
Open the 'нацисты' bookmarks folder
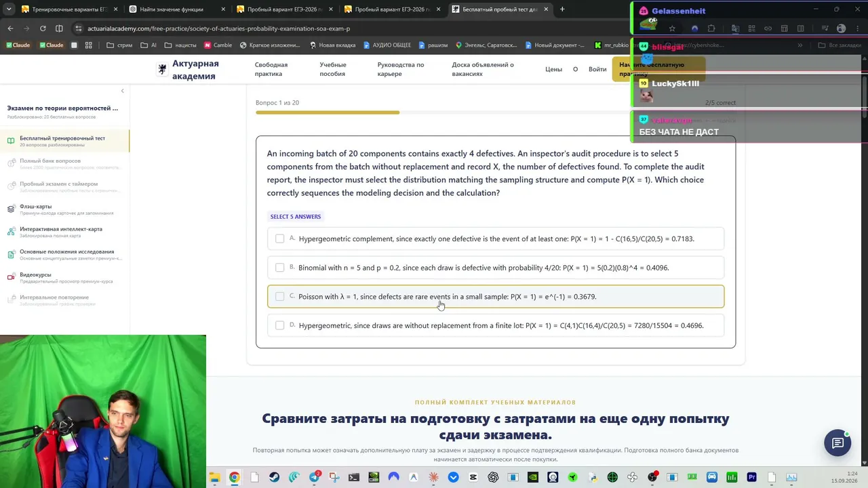click(x=180, y=45)
